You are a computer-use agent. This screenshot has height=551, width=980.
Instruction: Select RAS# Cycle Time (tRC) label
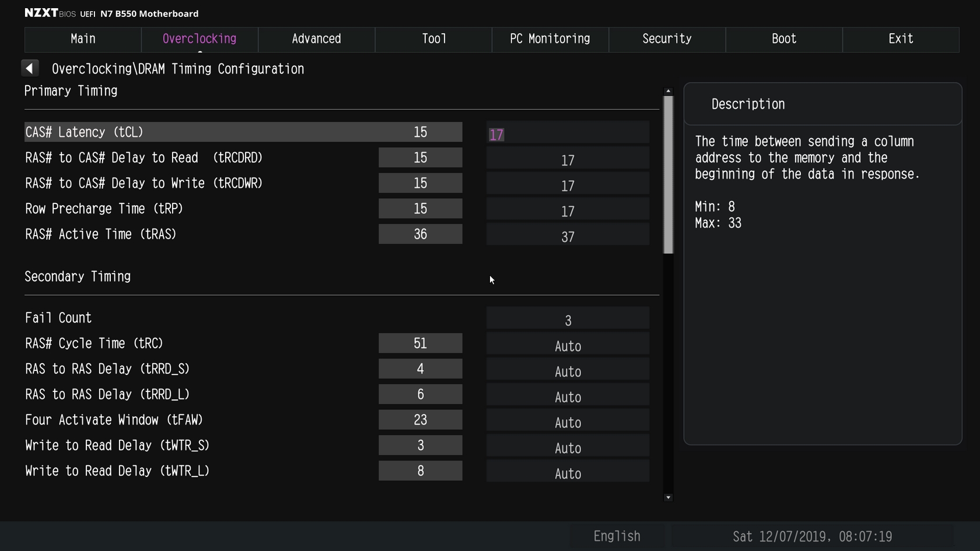pos(94,343)
